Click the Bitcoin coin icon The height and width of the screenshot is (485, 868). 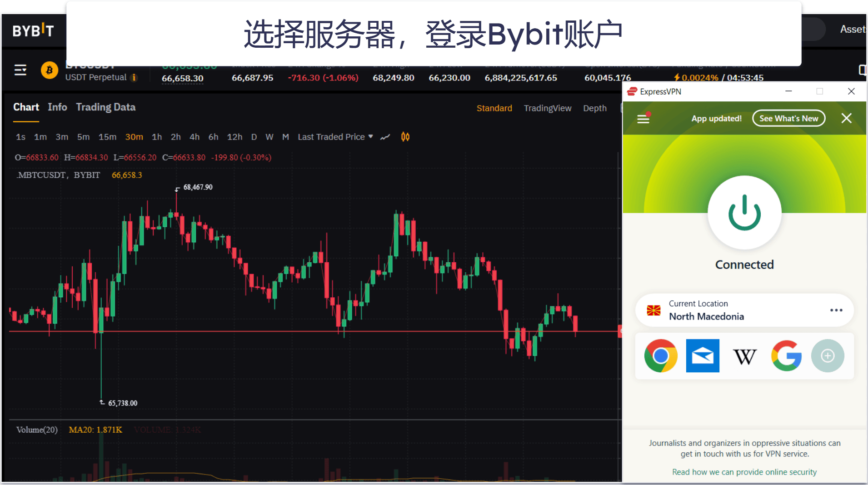(x=50, y=70)
